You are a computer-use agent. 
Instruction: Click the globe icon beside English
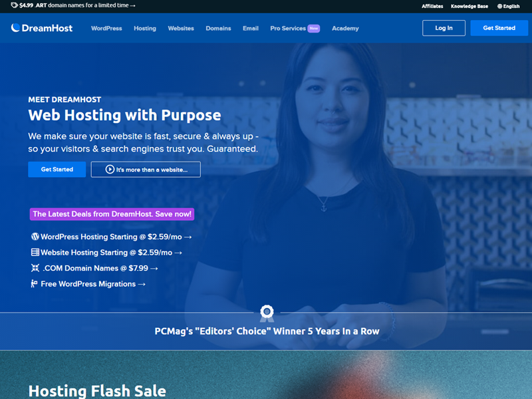[x=500, y=6]
